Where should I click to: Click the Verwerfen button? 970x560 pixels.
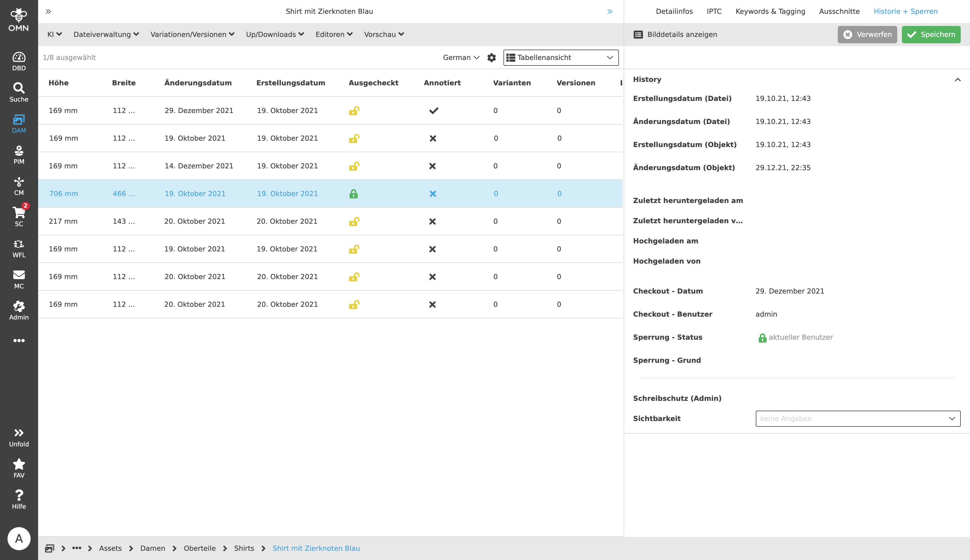coord(867,35)
